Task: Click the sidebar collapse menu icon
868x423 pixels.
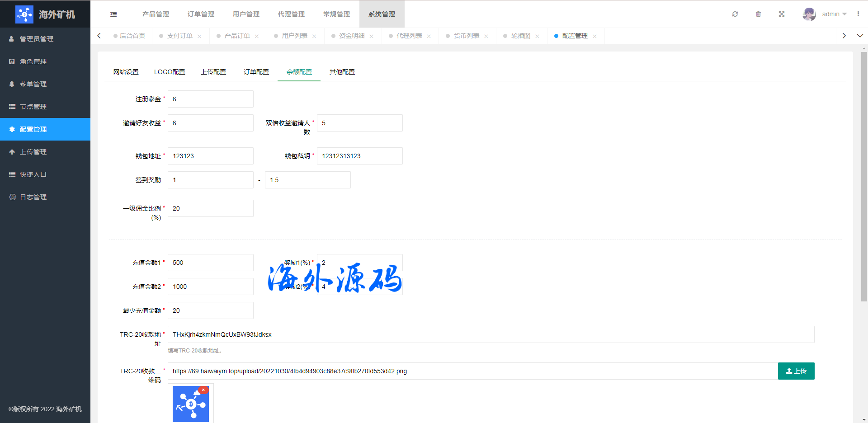Action: [x=113, y=14]
